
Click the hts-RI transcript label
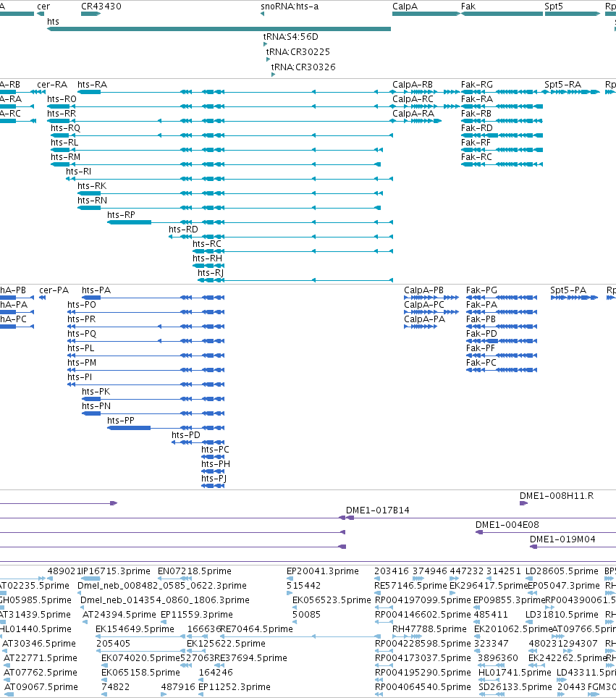click(78, 172)
